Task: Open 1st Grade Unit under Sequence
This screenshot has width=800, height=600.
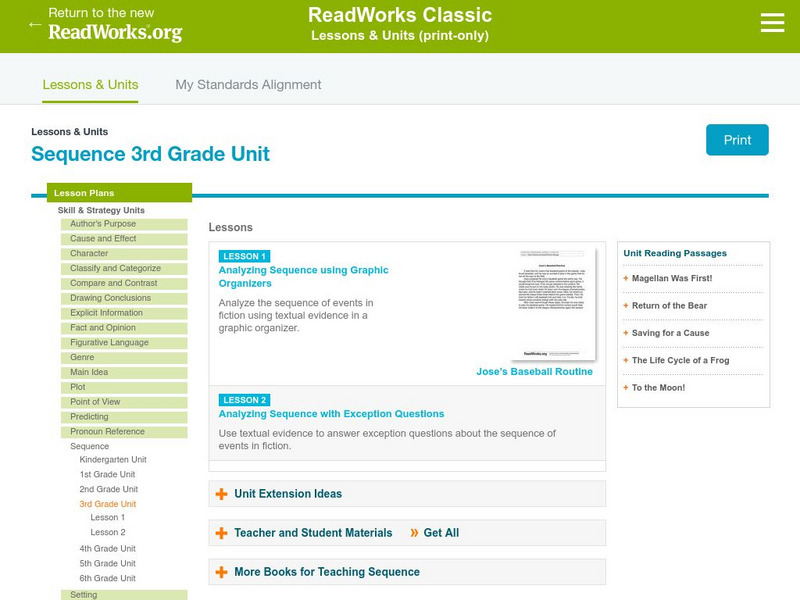Action: pos(107,474)
